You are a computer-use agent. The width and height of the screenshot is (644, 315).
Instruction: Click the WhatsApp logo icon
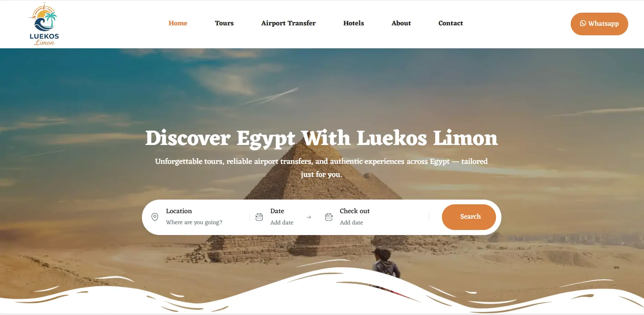click(x=583, y=23)
